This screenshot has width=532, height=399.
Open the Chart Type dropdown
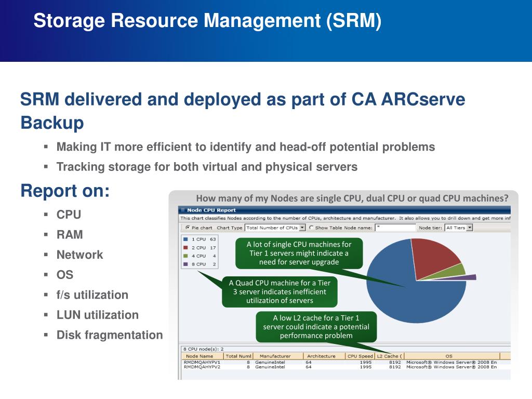point(275,228)
